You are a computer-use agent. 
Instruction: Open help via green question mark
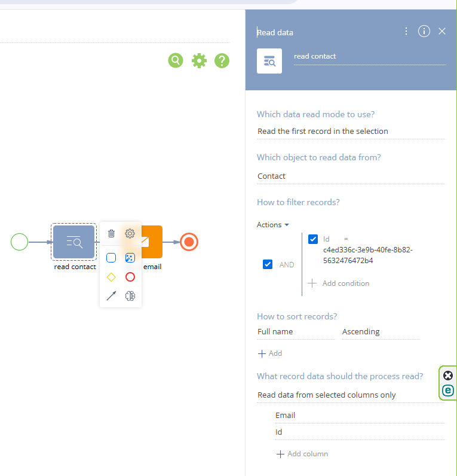coord(222,60)
